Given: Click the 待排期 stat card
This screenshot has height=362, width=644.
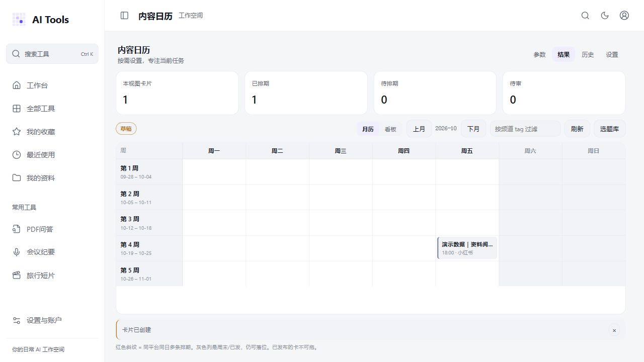Looking at the screenshot, I should (435, 93).
